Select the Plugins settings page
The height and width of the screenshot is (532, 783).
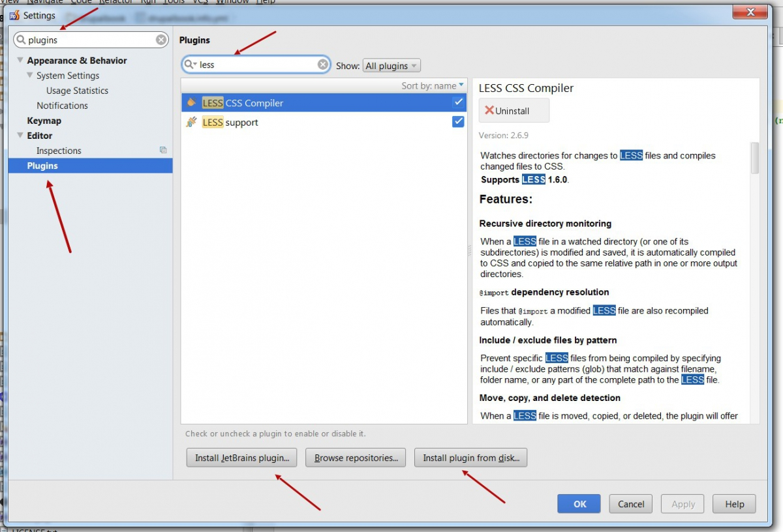[90, 166]
